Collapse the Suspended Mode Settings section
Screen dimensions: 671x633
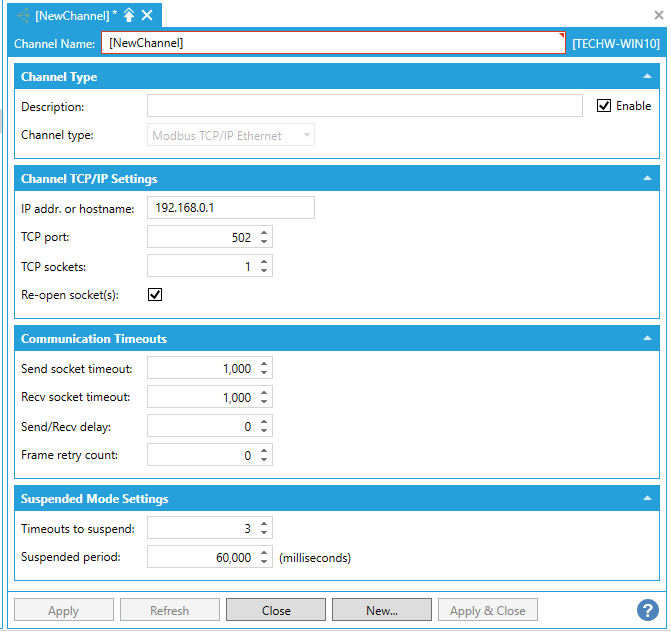click(x=647, y=499)
